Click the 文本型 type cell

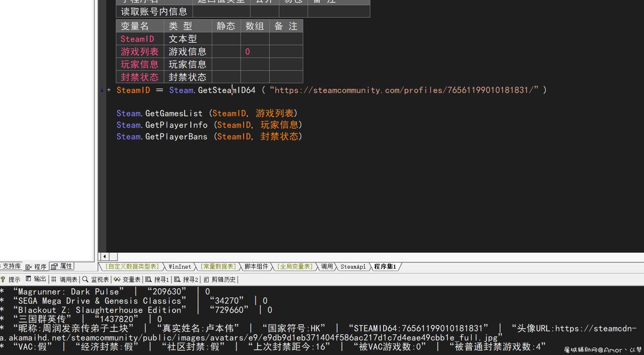(188, 39)
